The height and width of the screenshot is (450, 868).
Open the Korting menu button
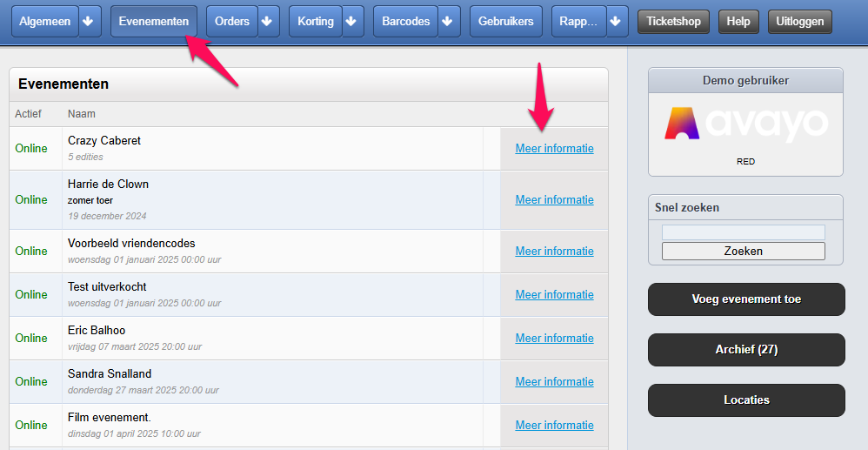(316, 22)
